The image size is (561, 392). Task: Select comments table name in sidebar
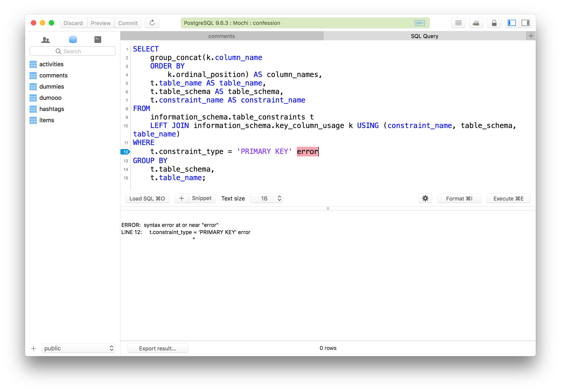(54, 76)
